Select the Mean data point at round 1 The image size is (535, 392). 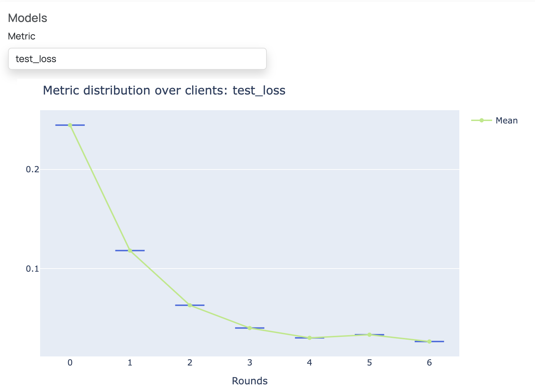click(x=130, y=250)
